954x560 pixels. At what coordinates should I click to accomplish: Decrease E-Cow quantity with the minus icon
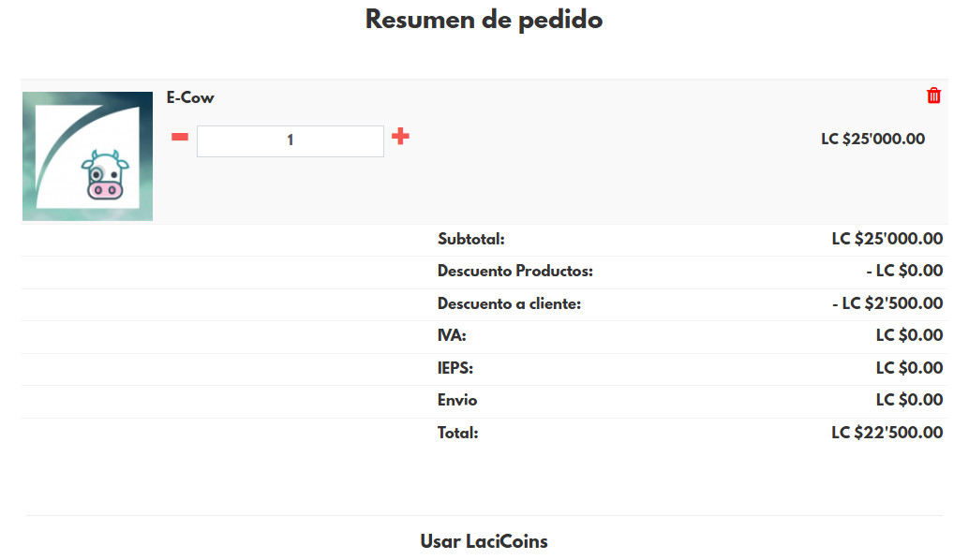pyautogui.click(x=180, y=137)
